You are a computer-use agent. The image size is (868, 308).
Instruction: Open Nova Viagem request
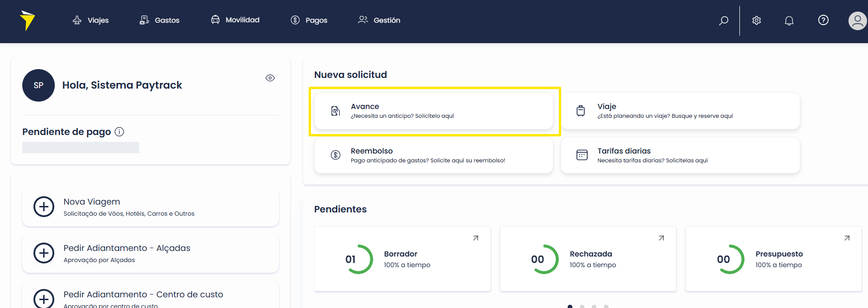coord(150,207)
